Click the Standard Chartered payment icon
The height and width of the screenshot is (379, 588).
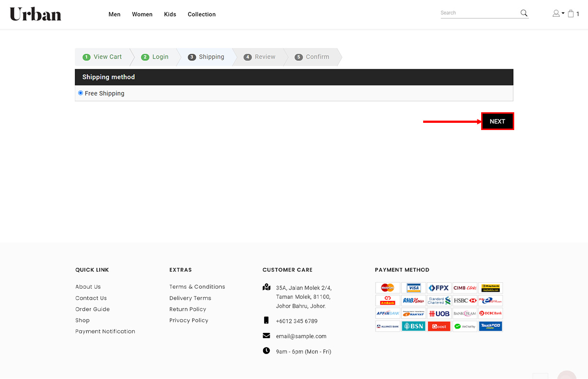pyautogui.click(x=439, y=301)
